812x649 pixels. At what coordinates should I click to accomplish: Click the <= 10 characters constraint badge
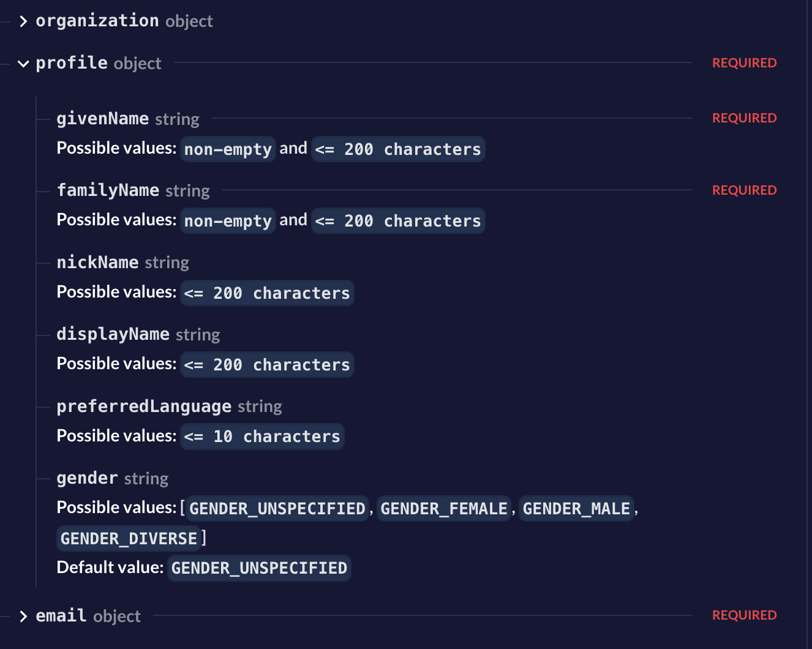(x=262, y=437)
